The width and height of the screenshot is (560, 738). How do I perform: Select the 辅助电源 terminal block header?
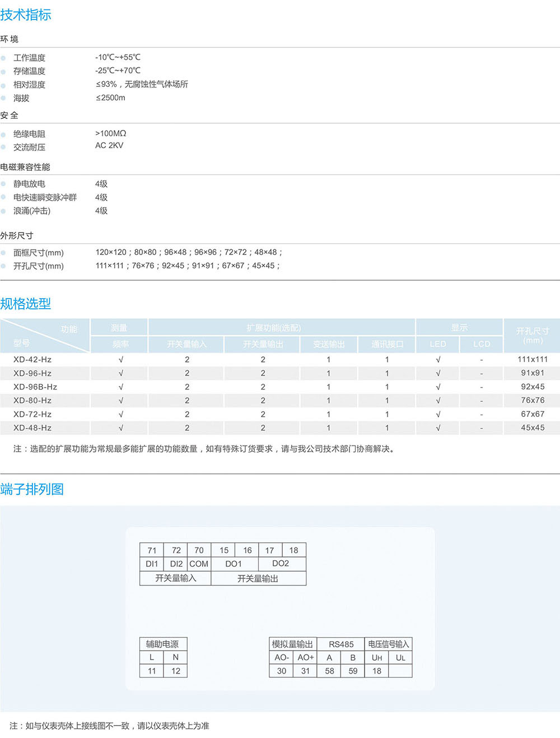click(x=162, y=644)
